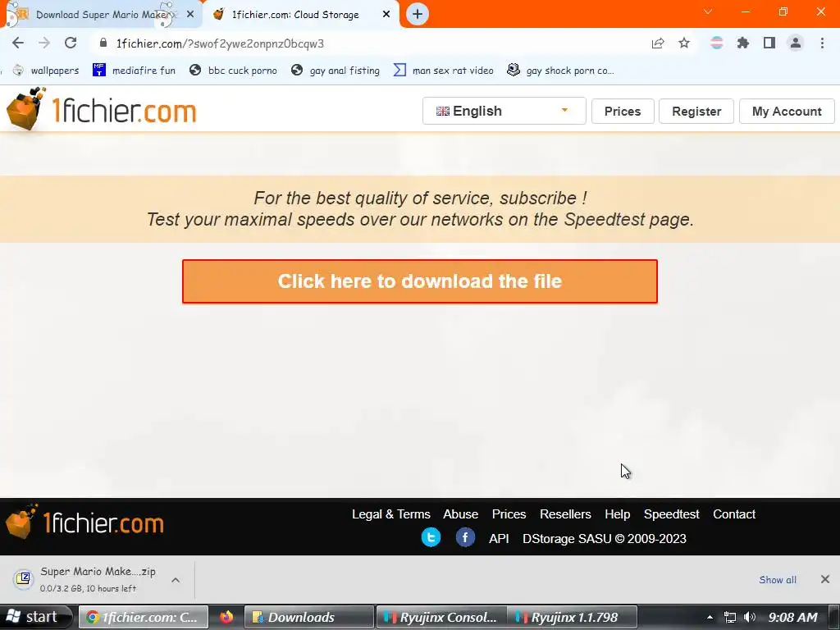Click the Twitter icon in footer
The height and width of the screenshot is (630, 840).
pos(431,537)
